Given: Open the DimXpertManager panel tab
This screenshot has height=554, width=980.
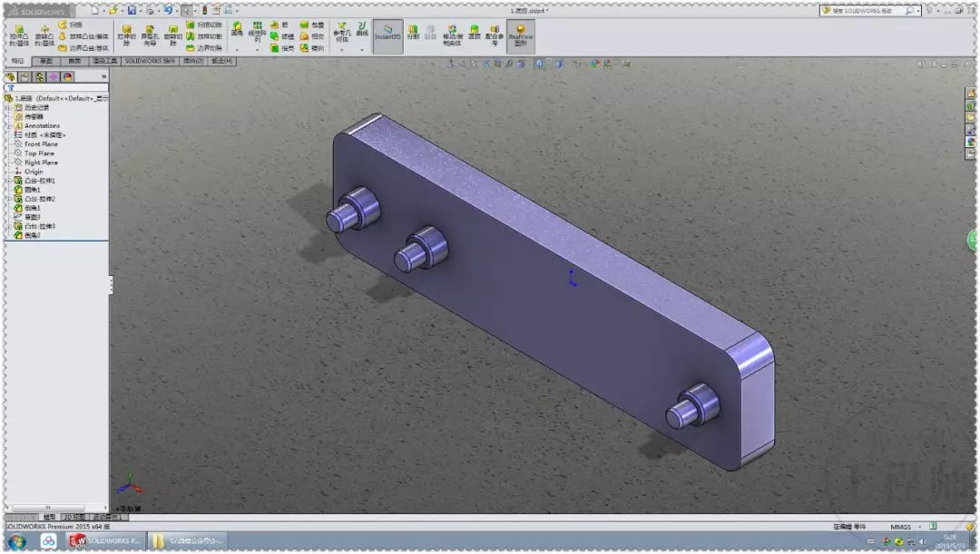Looking at the screenshot, I should click(x=54, y=76).
